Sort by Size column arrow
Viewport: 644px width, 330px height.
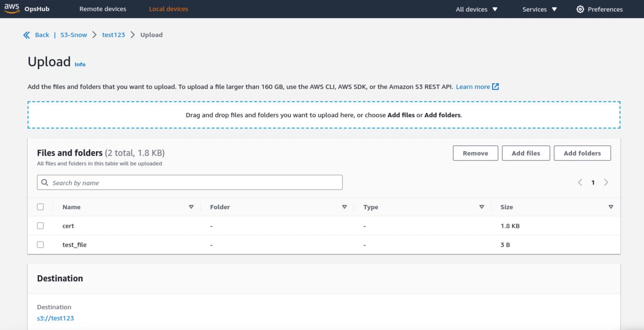pos(611,207)
